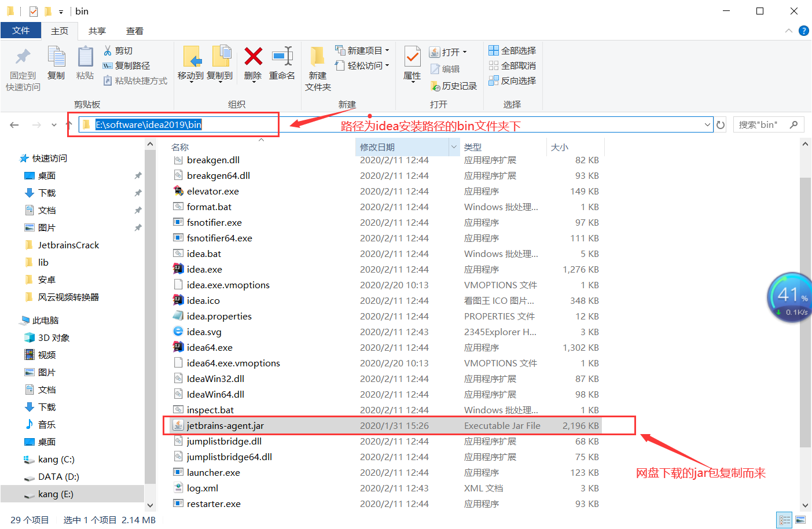Click the Rename (重命名) icon

[282, 56]
